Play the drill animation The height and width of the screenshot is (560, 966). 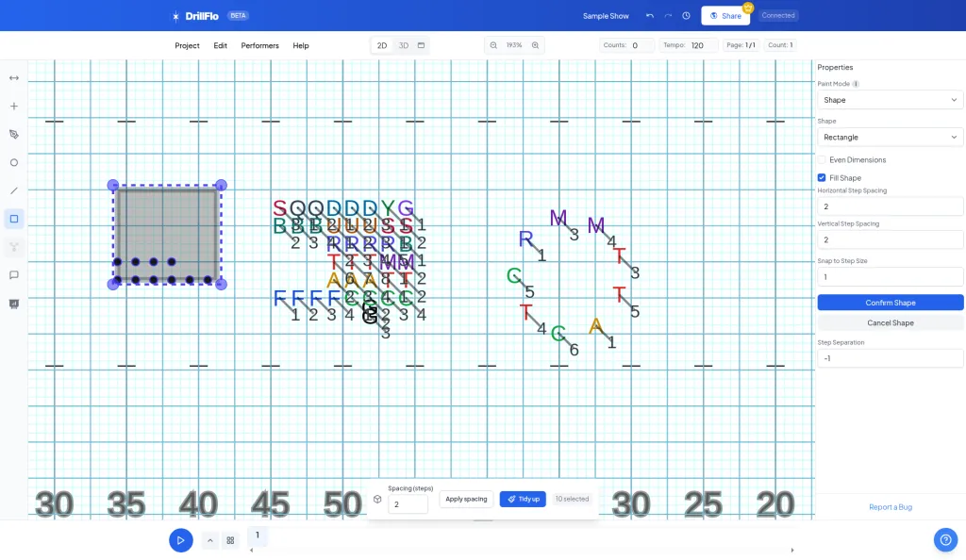[x=180, y=540]
